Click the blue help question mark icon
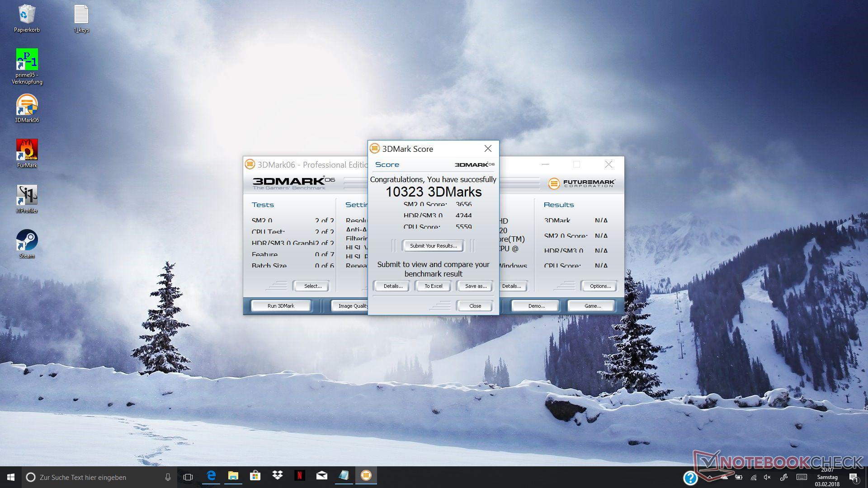The image size is (868, 488). (x=690, y=478)
